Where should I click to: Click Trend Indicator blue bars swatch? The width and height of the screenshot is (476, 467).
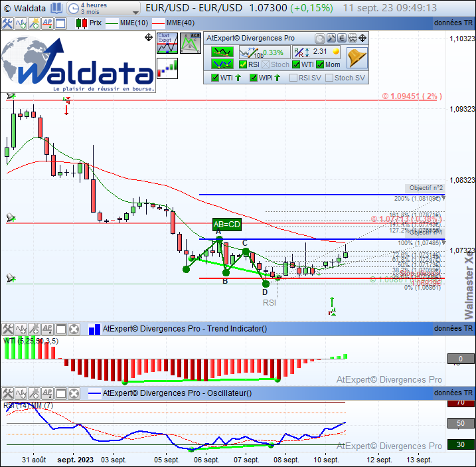[94, 329]
